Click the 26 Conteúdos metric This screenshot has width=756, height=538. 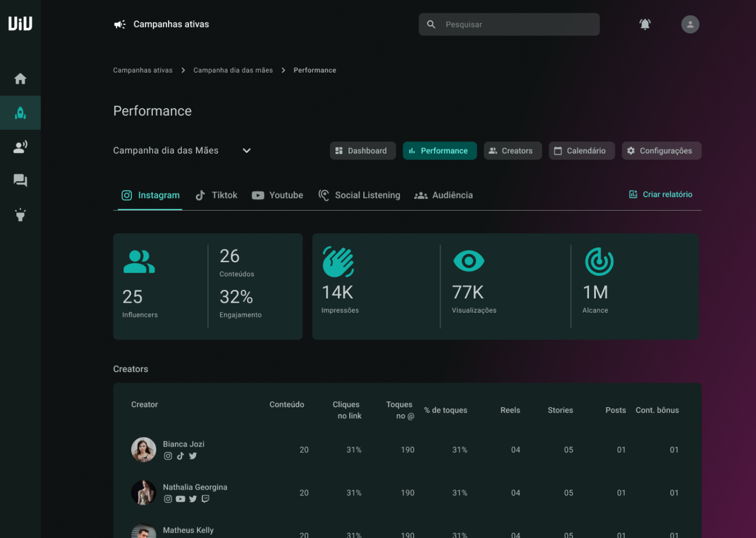point(237,262)
